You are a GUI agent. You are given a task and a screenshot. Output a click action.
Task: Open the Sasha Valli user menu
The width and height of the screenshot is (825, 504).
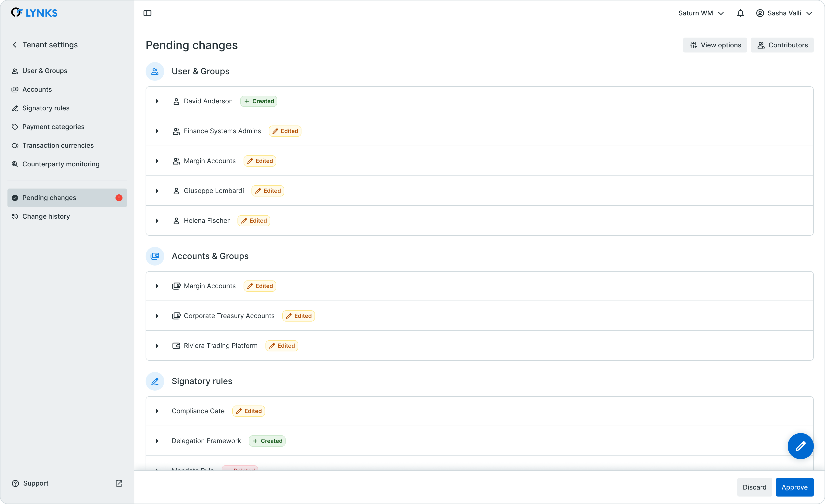[x=784, y=13]
